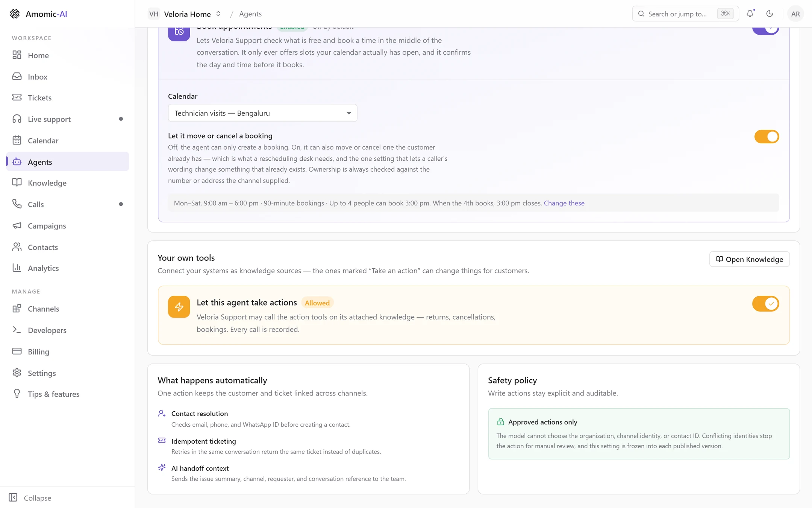
Task: Click the Allowed status badge
Action: (317, 303)
